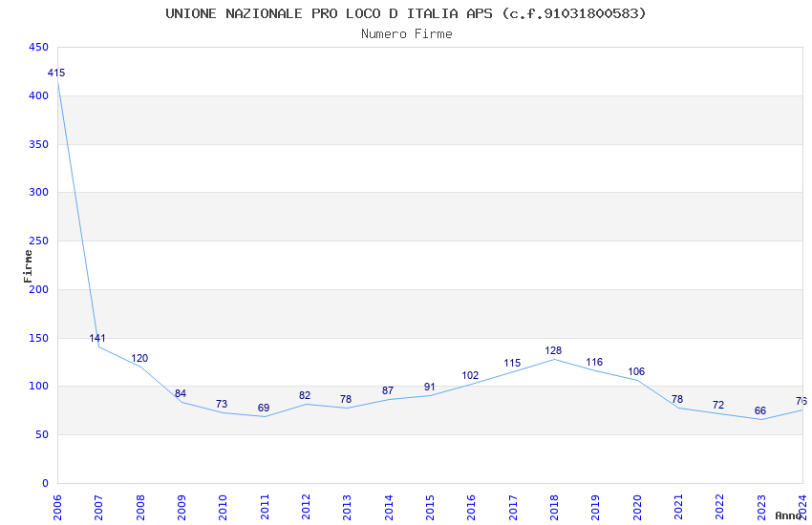Click the x-axis year 2013
The image size is (812, 525).
[348, 508]
